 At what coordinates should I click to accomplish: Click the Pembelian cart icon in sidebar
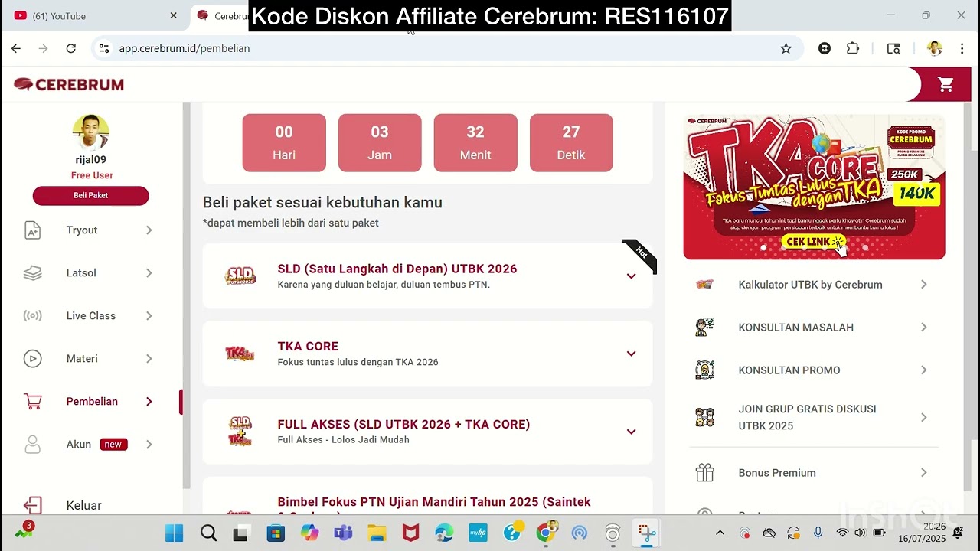tap(32, 402)
